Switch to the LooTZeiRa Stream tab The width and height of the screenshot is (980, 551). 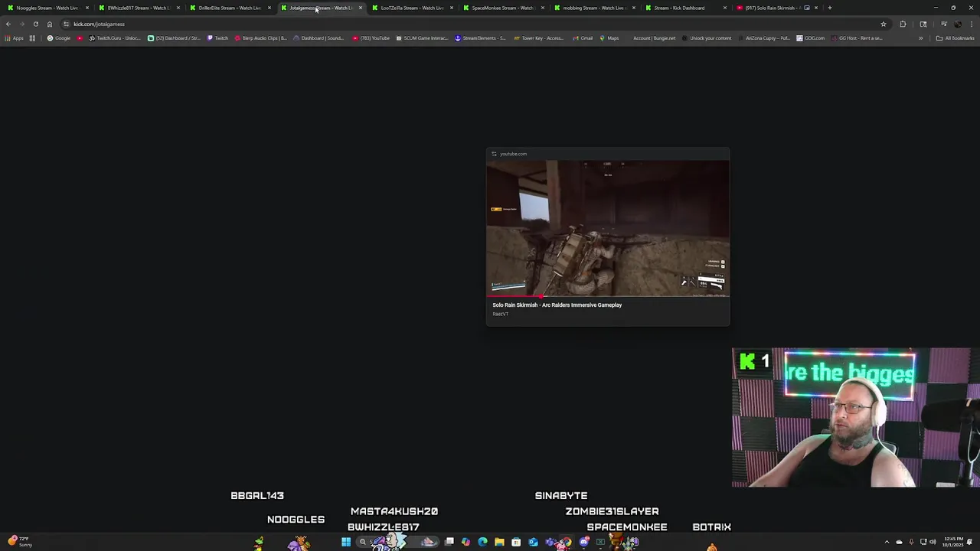coord(410,8)
